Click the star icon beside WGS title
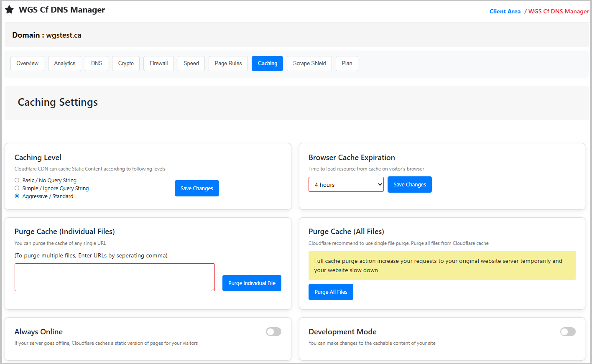The height and width of the screenshot is (364, 592). [x=9, y=10]
